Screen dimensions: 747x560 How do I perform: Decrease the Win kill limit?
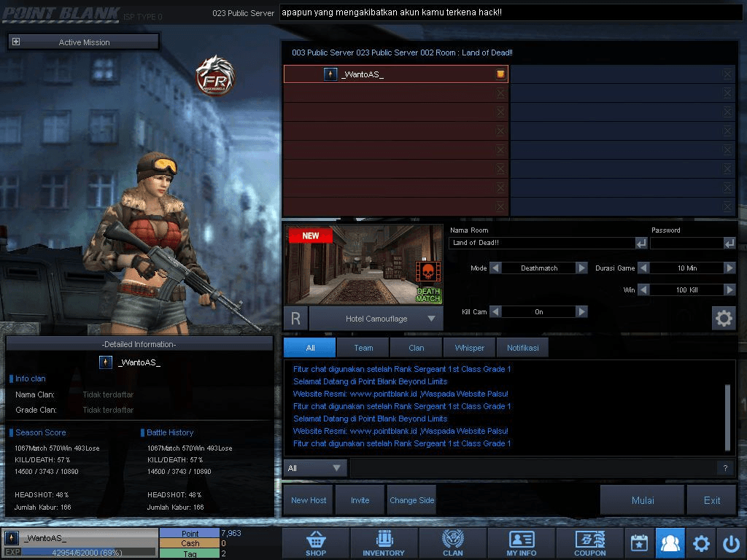pos(643,289)
